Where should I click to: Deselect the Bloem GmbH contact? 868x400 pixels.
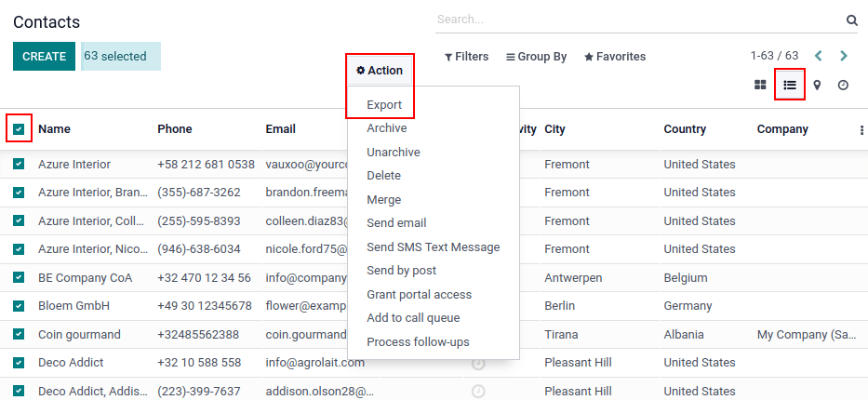19,306
